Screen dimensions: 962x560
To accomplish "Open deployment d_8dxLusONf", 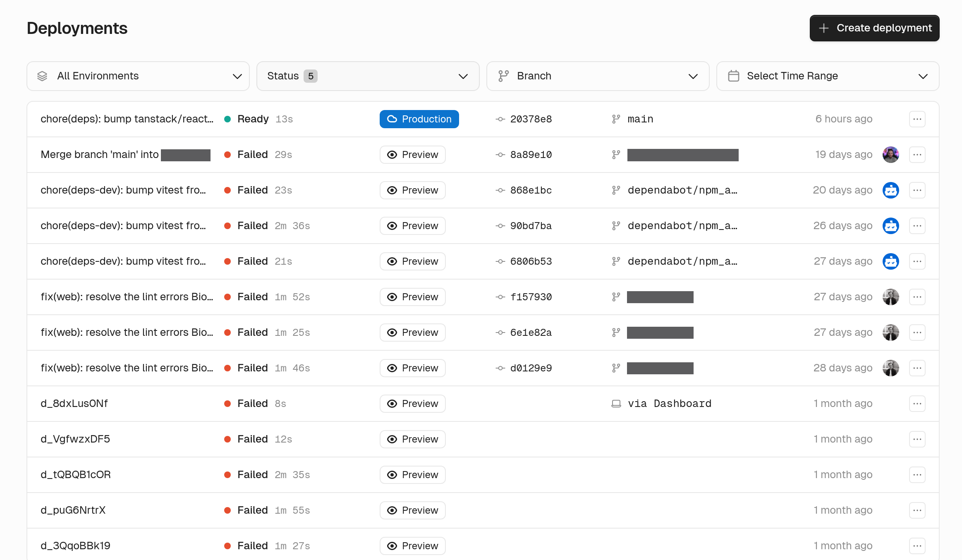I will [x=74, y=404].
